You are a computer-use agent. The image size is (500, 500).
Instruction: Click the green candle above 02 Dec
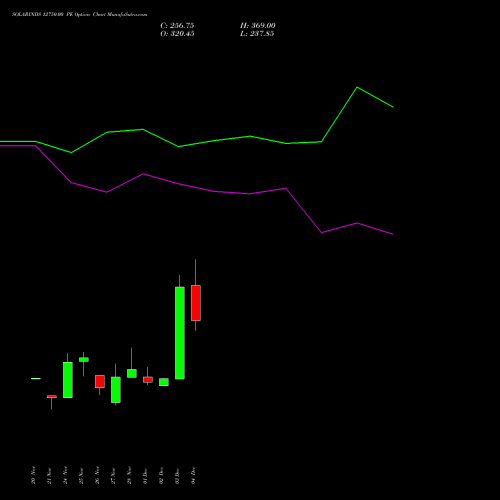tap(164, 382)
